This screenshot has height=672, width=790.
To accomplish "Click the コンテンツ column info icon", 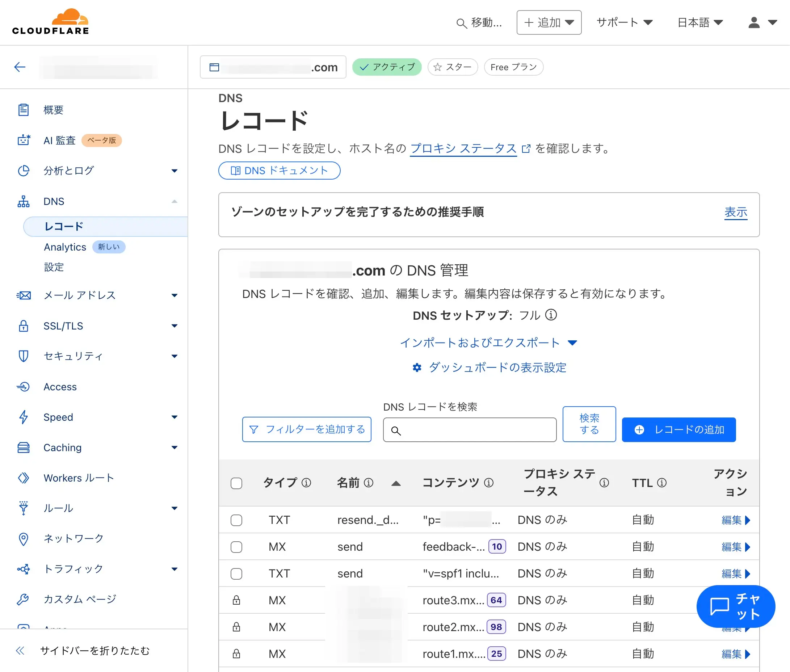I will click(489, 483).
